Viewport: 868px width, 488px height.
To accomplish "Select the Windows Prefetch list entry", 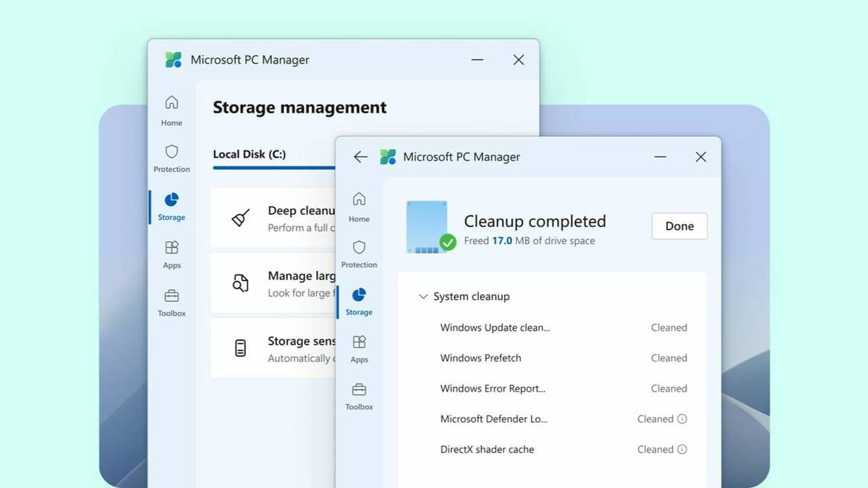I will pyautogui.click(x=480, y=358).
